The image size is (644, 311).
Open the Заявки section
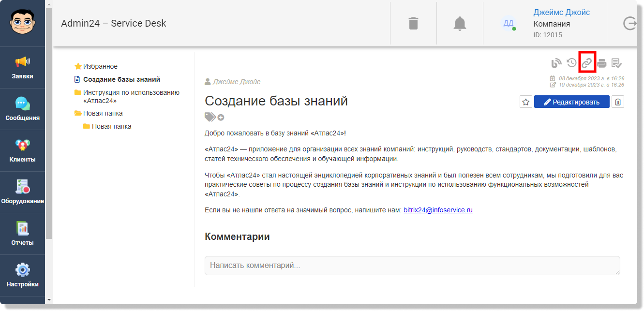point(22,67)
